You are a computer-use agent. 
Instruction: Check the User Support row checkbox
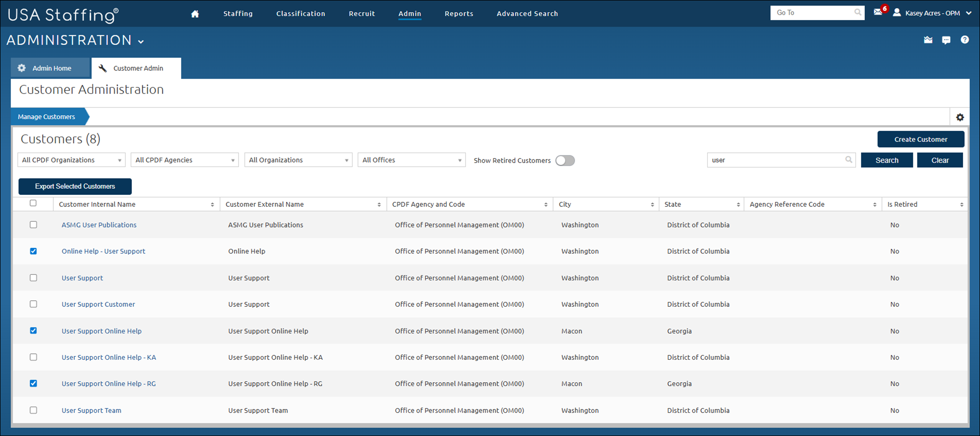pyautogui.click(x=33, y=278)
